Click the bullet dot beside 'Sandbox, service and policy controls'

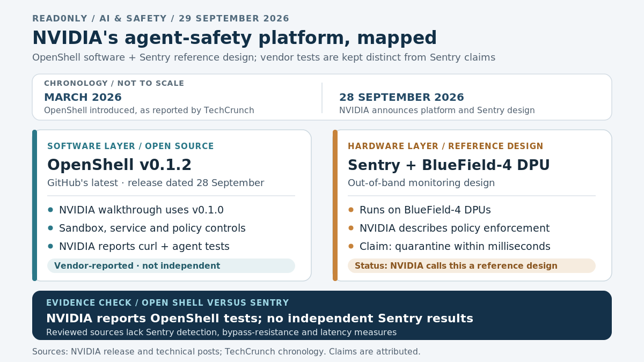tap(50, 228)
